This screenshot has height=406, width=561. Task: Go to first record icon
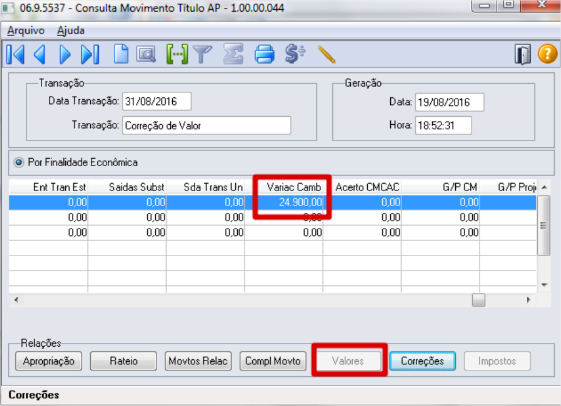click(16, 54)
